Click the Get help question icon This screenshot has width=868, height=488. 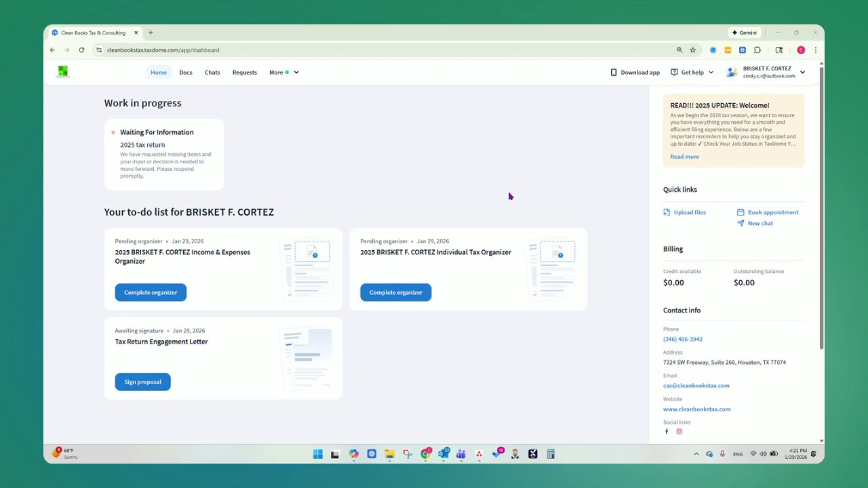(674, 72)
